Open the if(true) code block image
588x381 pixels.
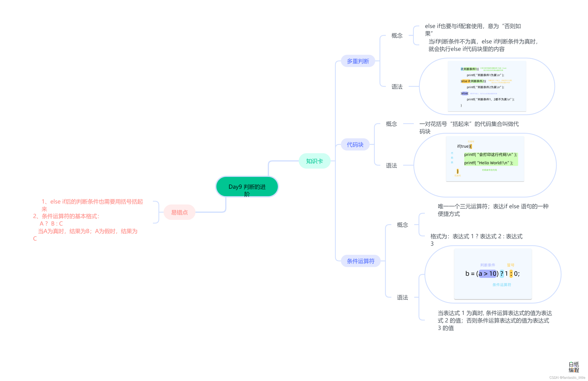coord(485,159)
